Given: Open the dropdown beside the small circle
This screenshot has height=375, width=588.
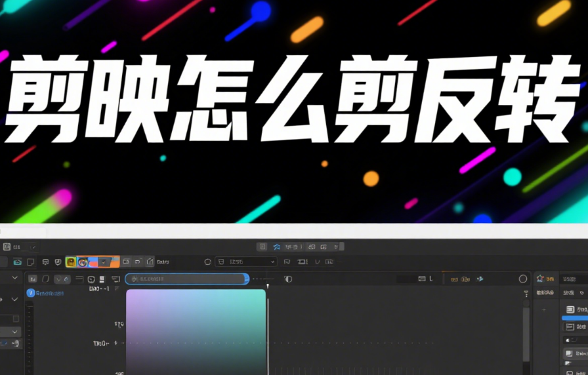Looking at the screenshot, I should point(246,262).
